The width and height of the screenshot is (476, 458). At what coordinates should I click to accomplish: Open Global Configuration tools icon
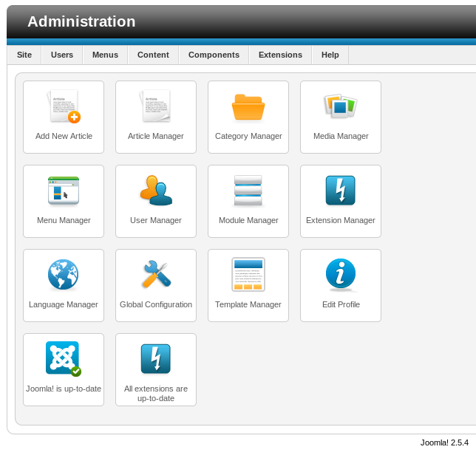[156, 275]
